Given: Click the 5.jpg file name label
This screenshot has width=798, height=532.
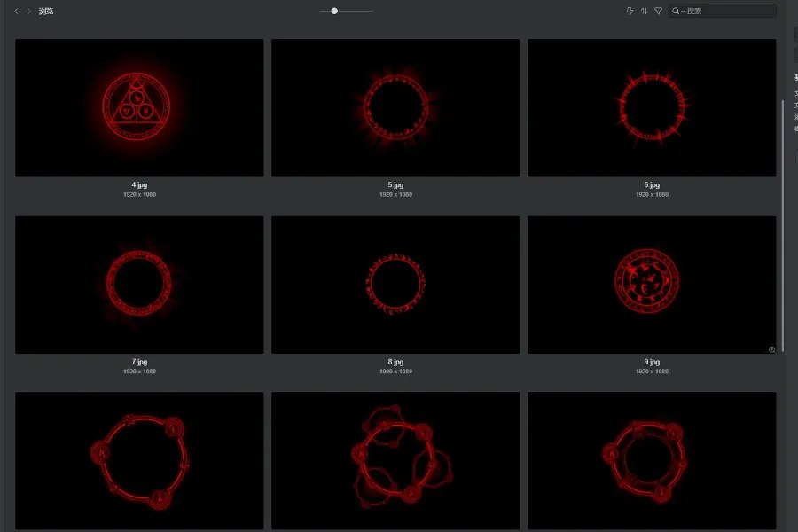Looking at the screenshot, I should click(x=395, y=185).
